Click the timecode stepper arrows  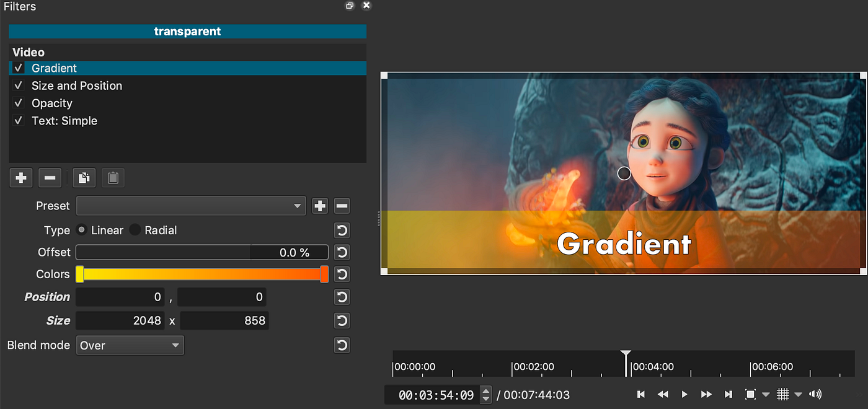(x=486, y=394)
